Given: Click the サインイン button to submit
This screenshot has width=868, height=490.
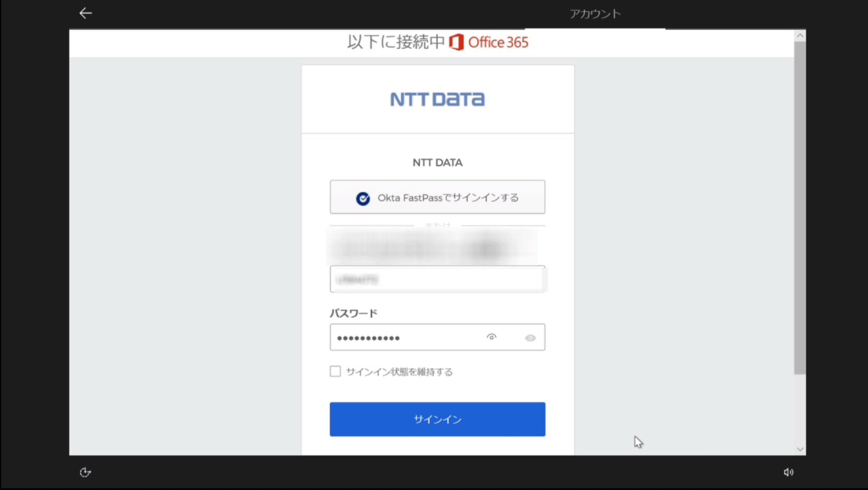Looking at the screenshot, I should click(x=437, y=419).
